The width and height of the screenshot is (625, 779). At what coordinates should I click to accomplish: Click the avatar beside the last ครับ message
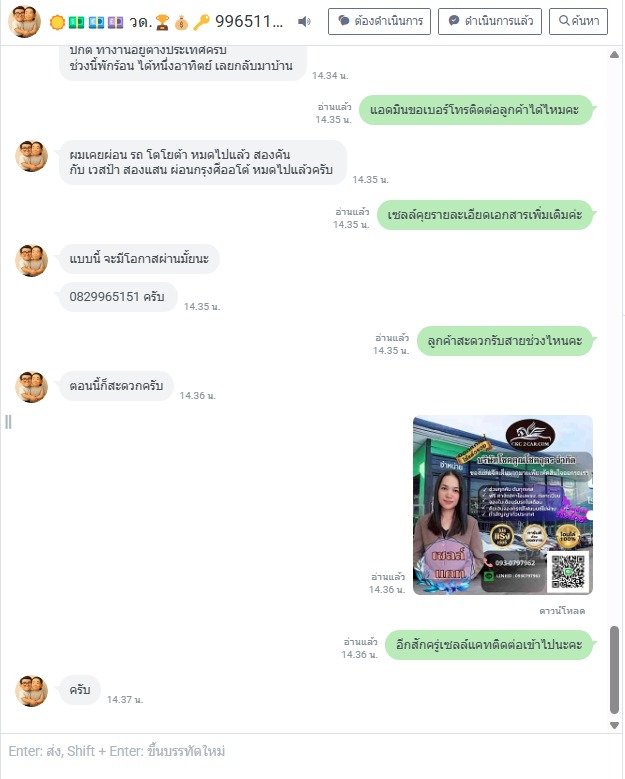tap(31, 691)
